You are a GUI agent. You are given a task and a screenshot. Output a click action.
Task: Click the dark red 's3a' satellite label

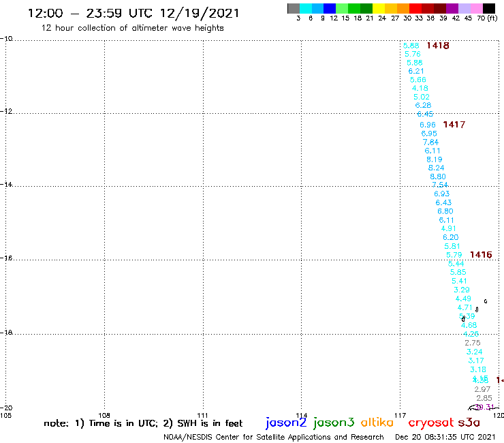[x=469, y=423]
